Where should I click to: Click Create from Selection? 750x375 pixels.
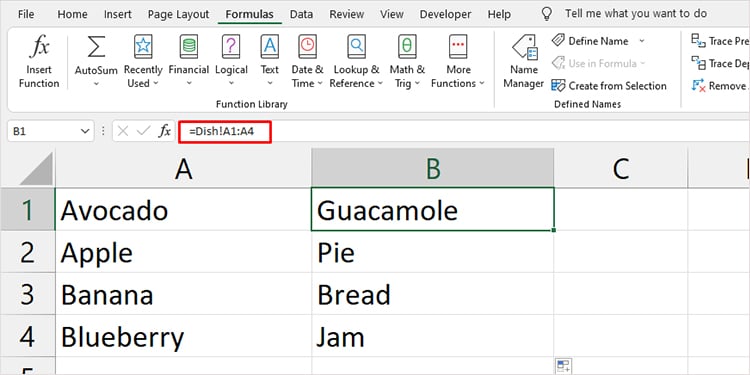(609, 86)
